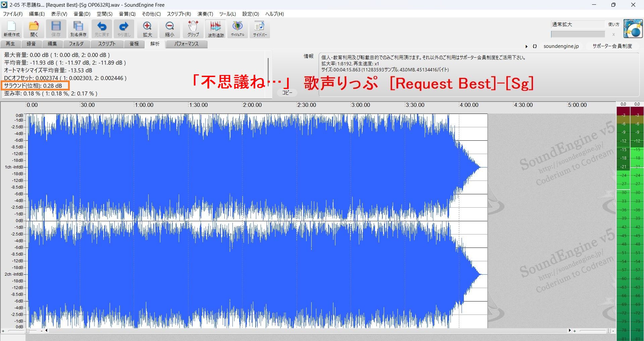This screenshot has width=644, height=341.
Task: Click the 歪み率 analysis line
Action: 51,93
